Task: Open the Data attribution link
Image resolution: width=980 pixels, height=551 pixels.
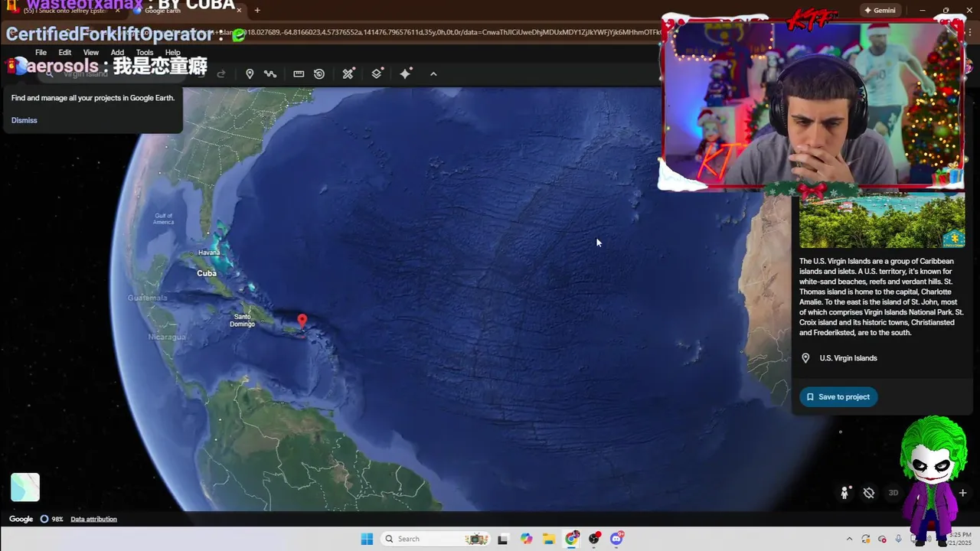Action: (93, 519)
